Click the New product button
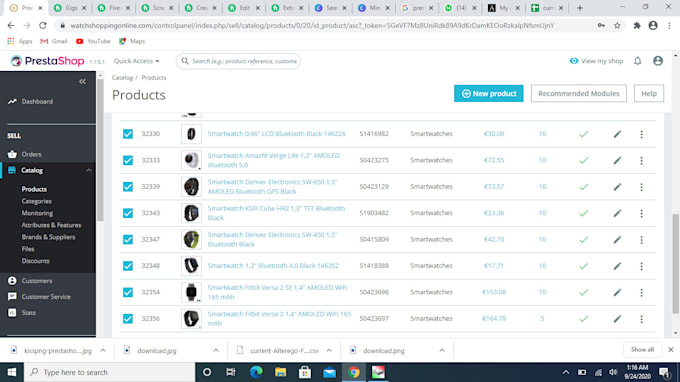 488,94
